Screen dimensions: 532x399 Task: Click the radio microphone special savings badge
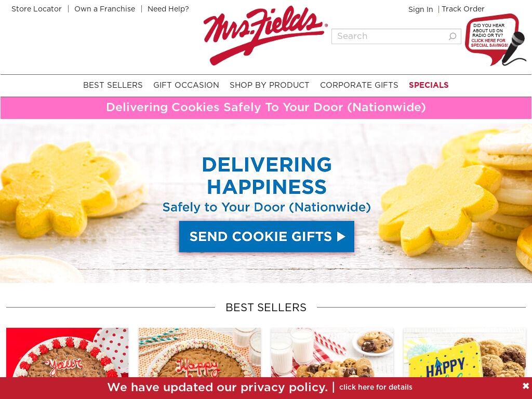pos(496,39)
